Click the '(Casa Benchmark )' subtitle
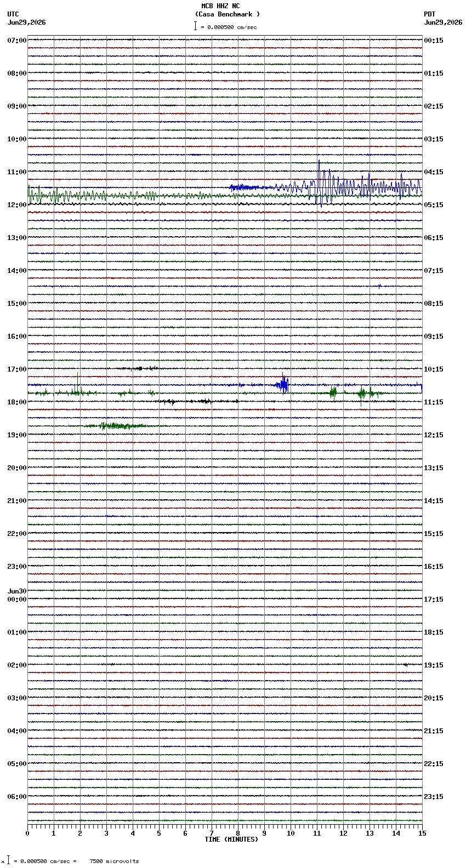This screenshot has width=466, height=868. [228, 14]
